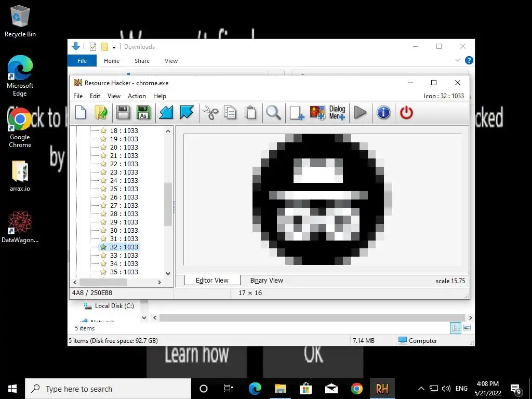Viewport: 532px width, 399px height.
Task: Open the File tab in Downloads window
Action: click(82, 61)
